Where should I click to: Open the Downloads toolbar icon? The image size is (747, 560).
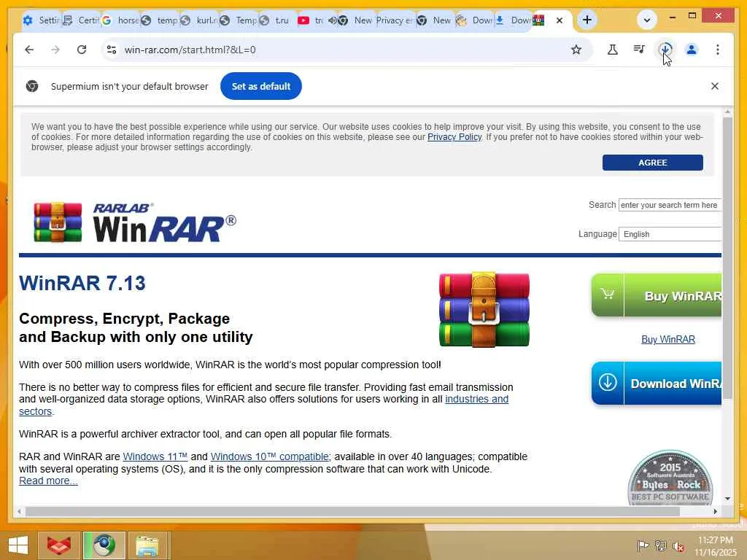(665, 50)
